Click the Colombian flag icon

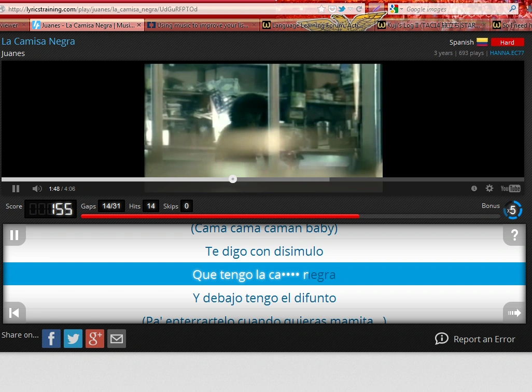(482, 42)
